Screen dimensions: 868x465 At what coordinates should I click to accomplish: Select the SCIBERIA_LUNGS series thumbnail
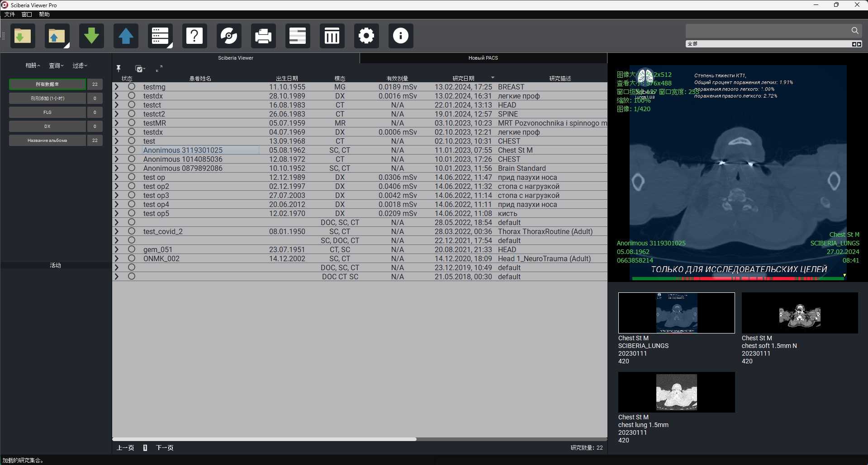point(677,313)
